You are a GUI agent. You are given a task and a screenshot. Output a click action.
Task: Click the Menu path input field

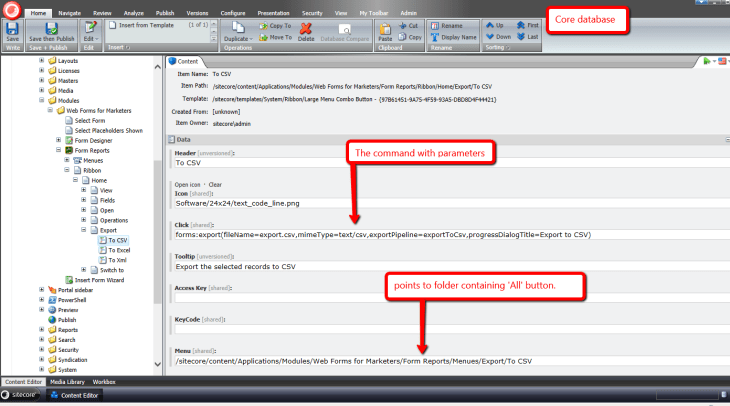coord(452,361)
